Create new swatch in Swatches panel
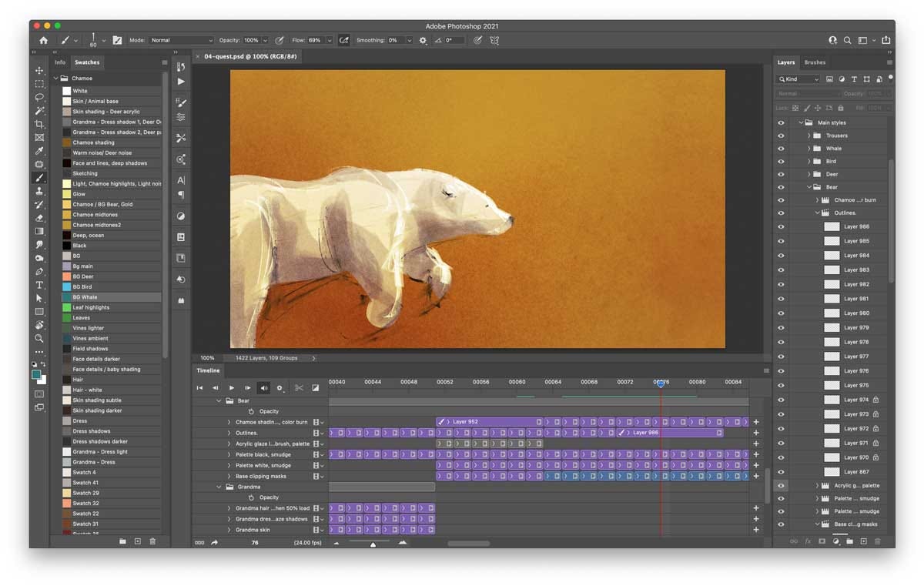 click(138, 541)
